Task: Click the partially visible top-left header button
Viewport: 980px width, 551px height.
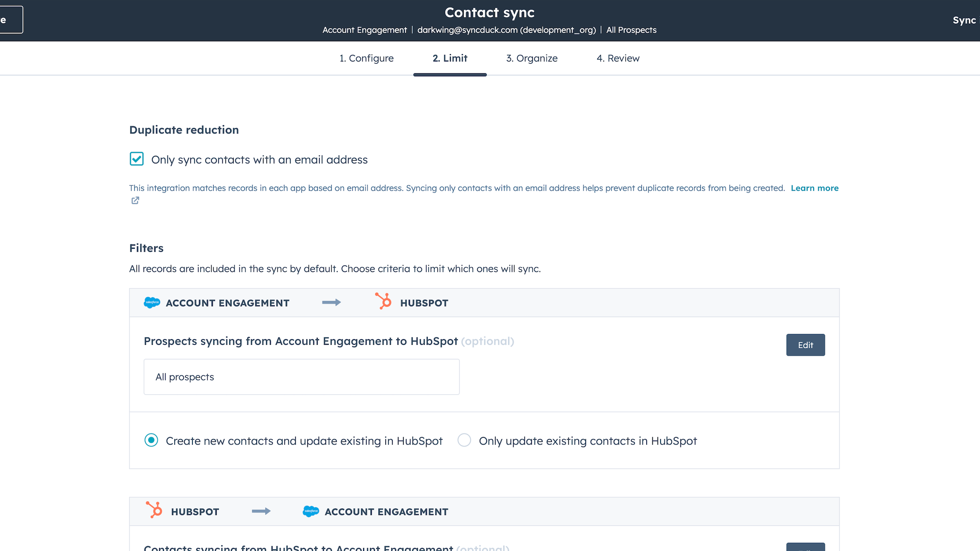Action: (10, 19)
